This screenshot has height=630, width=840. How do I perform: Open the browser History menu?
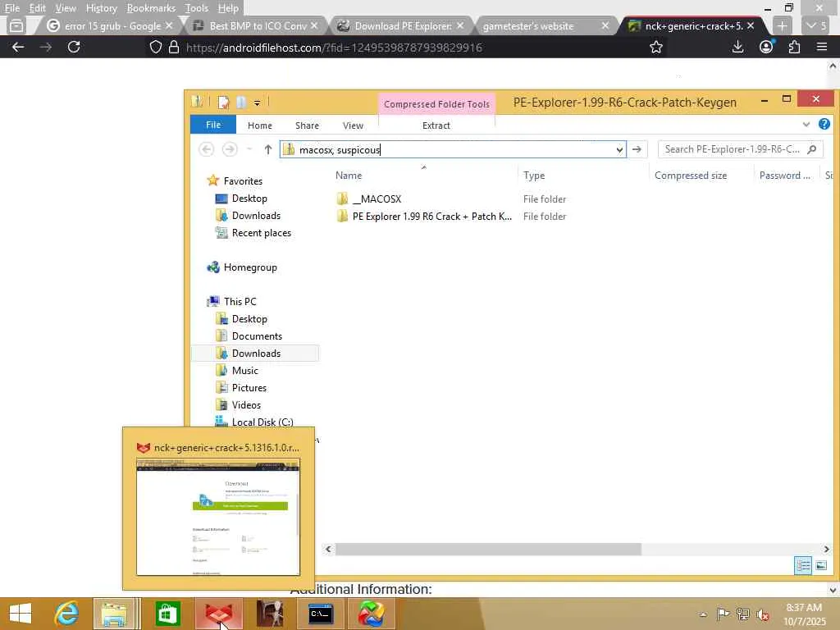(101, 8)
